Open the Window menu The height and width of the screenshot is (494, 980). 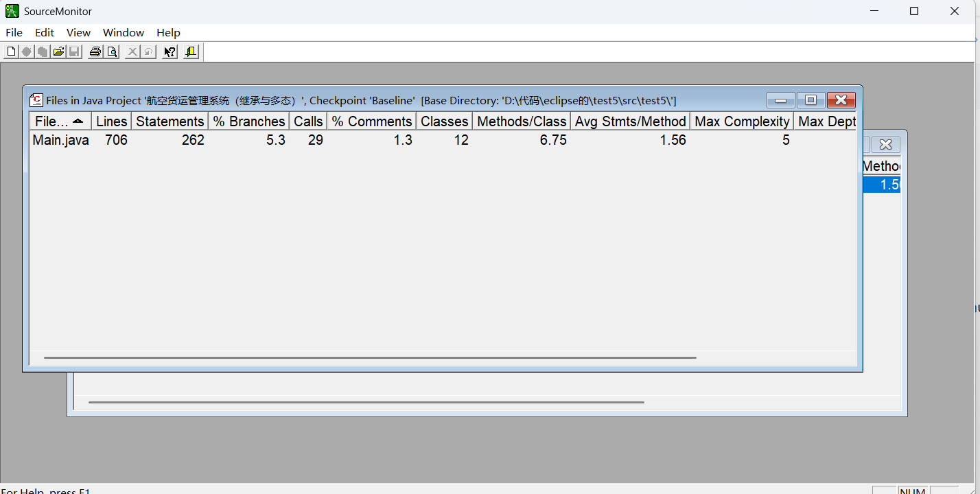tap(124, 32)
